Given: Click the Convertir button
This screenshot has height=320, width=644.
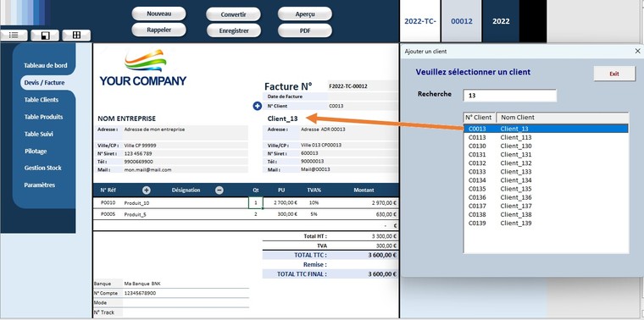Looking at the screenshot, I should tap(233, 14).
